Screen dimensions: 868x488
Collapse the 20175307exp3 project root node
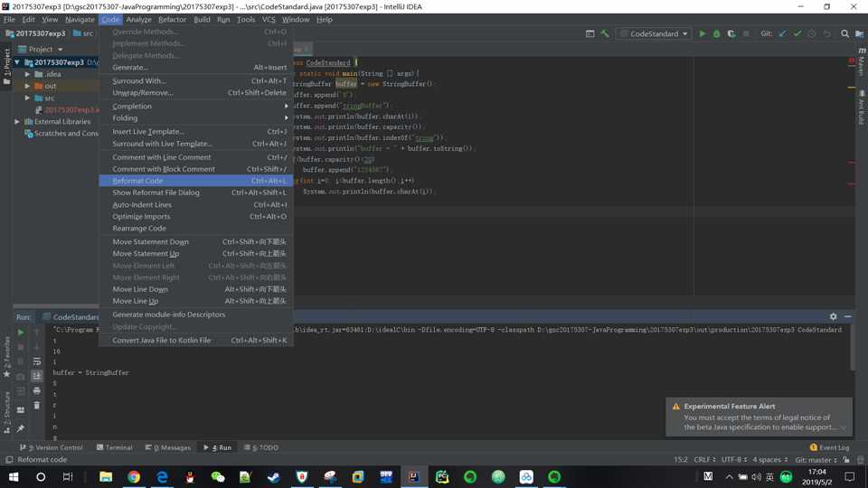(18, 62)
